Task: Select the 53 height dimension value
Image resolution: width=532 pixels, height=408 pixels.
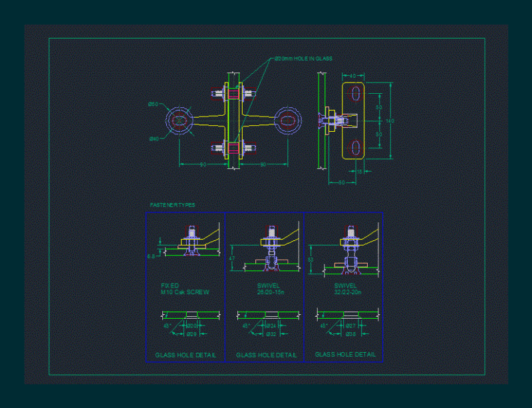Action: coord(311,260)
